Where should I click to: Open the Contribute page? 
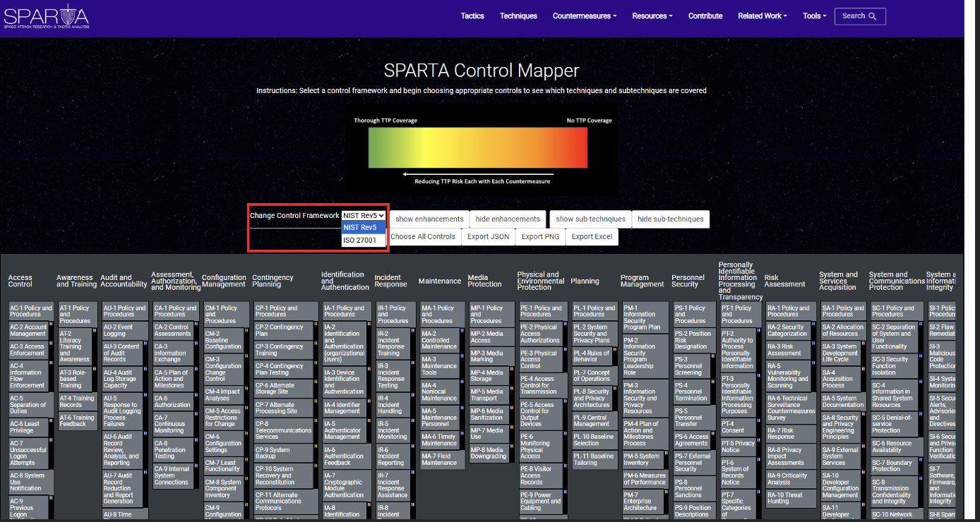pos(705,16)
